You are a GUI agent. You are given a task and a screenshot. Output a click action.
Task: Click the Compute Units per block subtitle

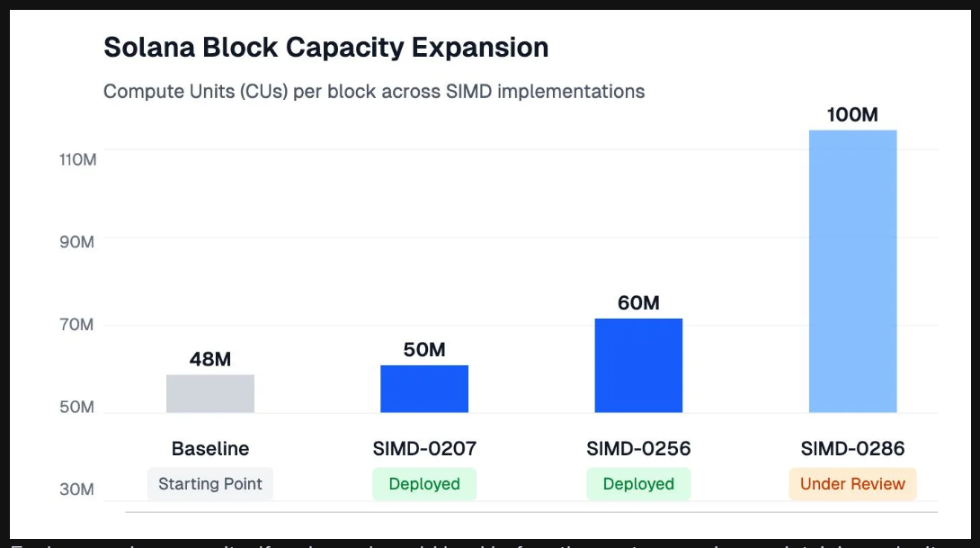point(374,92)
